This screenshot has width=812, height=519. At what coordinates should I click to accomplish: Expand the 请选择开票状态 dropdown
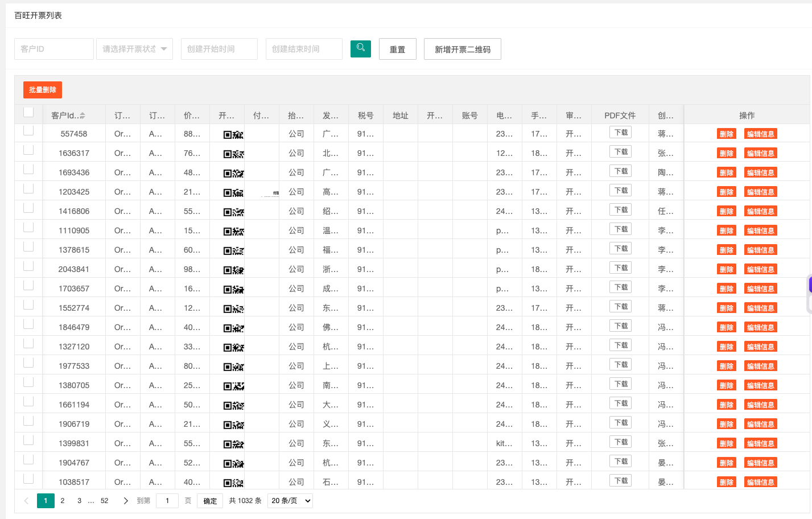click(x=134, y=49)
